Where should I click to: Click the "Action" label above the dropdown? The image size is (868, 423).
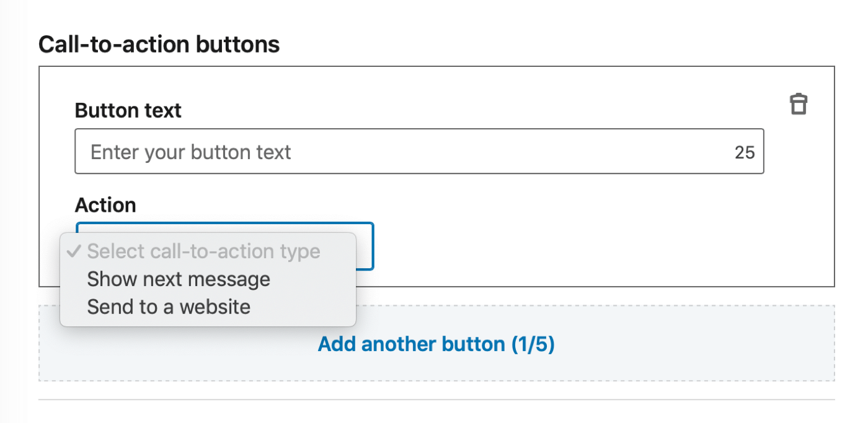(x=105, y=205)
